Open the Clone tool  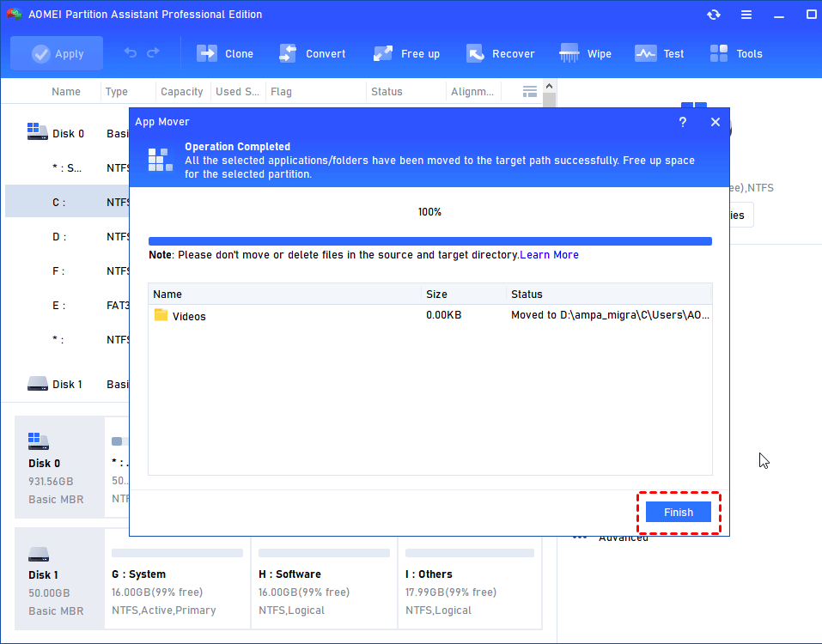pos(225,53)
